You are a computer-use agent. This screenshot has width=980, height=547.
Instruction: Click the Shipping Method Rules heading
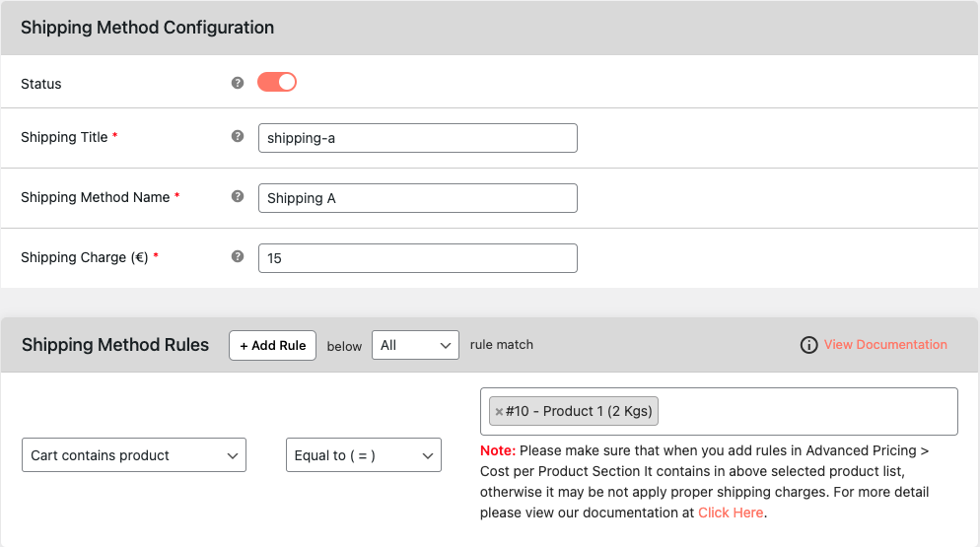pyautogui.click(x=115, y=344)
